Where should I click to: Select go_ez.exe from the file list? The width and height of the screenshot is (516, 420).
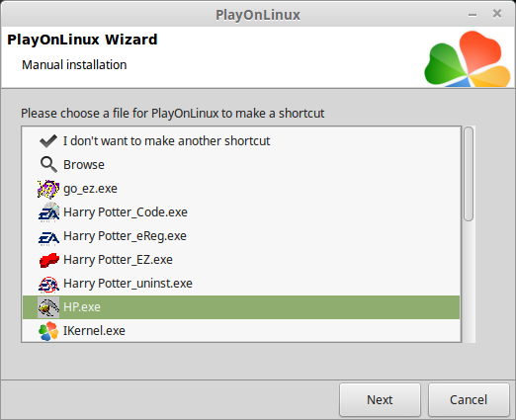(241, 189)
